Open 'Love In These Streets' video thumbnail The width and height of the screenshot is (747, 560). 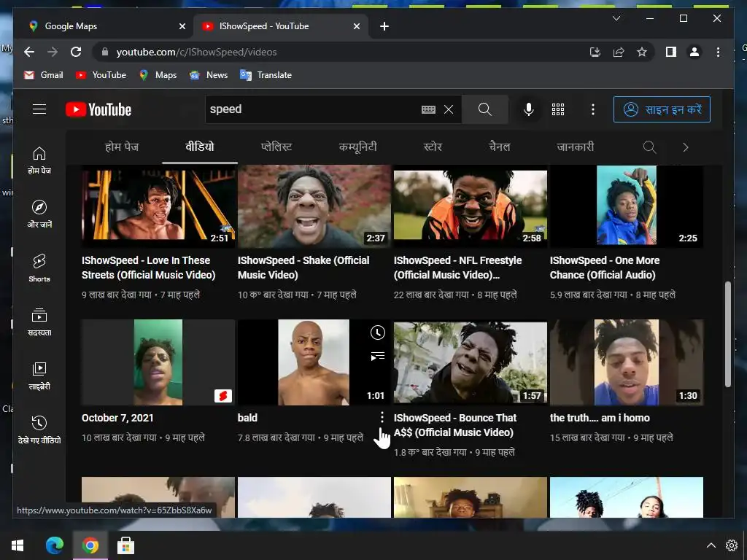(x=158, y=206)
